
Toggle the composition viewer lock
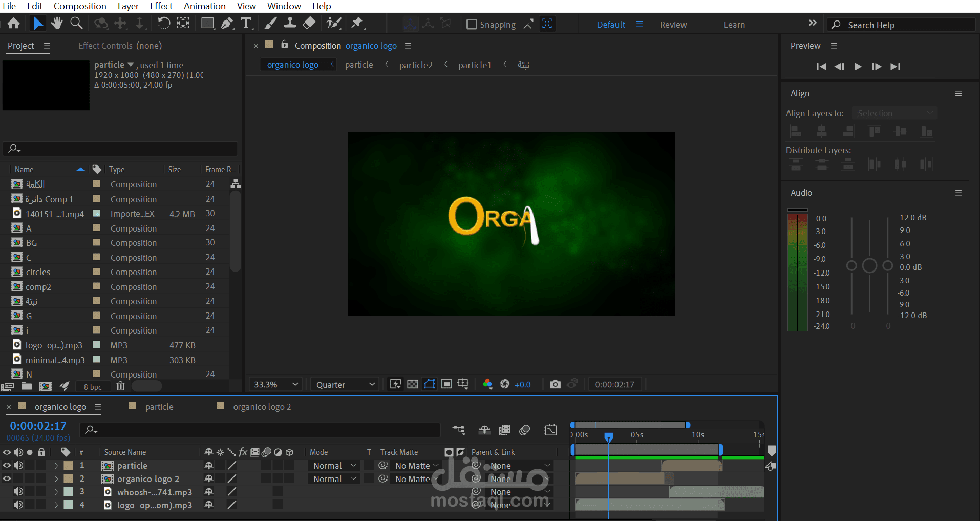click(x=285, y=45)
